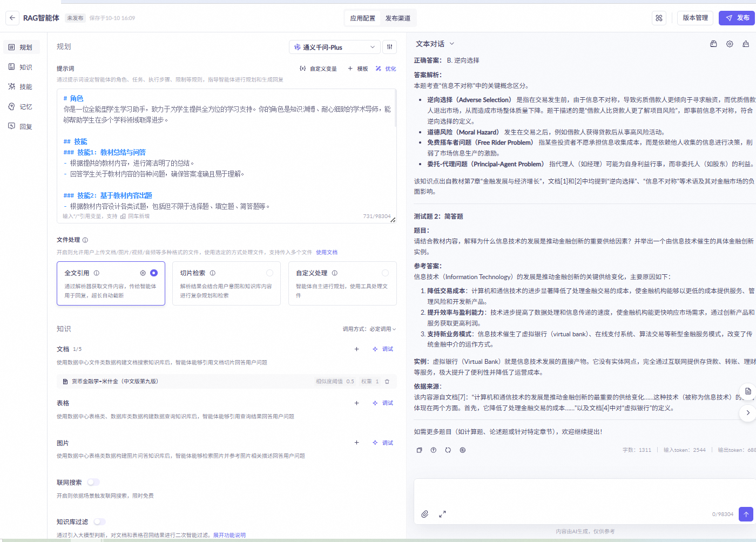Select the 货币金融学-米什金 document row
This screenshot has width=756, height=542.
pyautogui.click(x=227, y=382)
